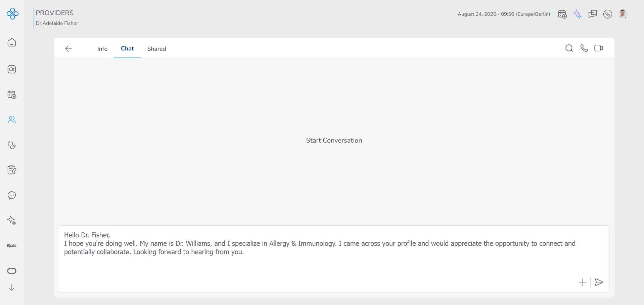
Task: Open the AI sparkle sidebar icon
Action: click(12, 221)
